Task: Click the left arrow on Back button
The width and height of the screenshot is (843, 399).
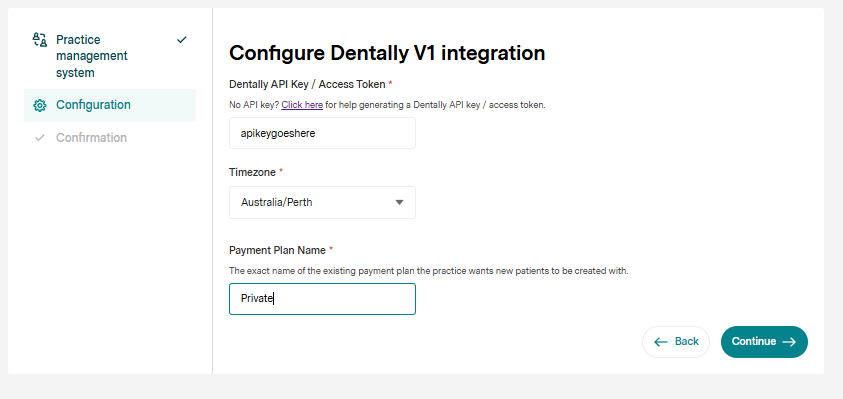Action: 661,342
